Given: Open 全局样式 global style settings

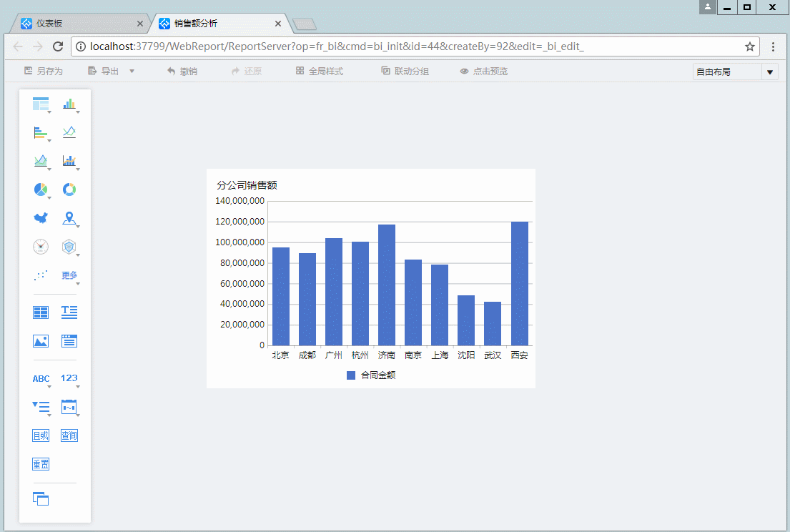Looking at the screenshot, I should 320,71.
